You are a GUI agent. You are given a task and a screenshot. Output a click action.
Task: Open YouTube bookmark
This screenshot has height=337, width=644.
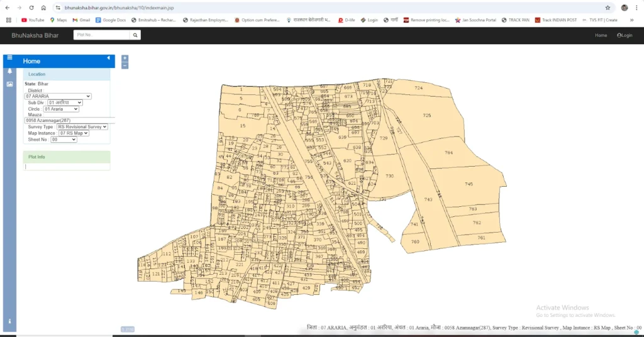tap(33, 19)
